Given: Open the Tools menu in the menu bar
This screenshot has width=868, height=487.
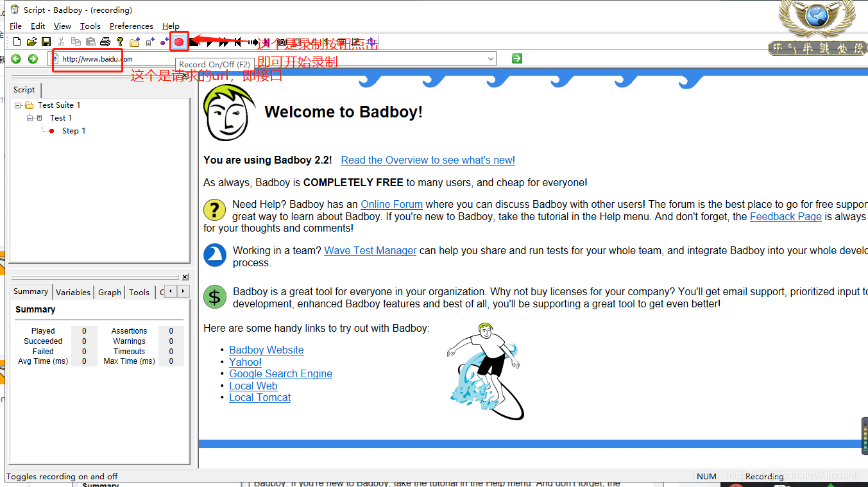Looking at the screenshot, I should click(x=90, y=26).
